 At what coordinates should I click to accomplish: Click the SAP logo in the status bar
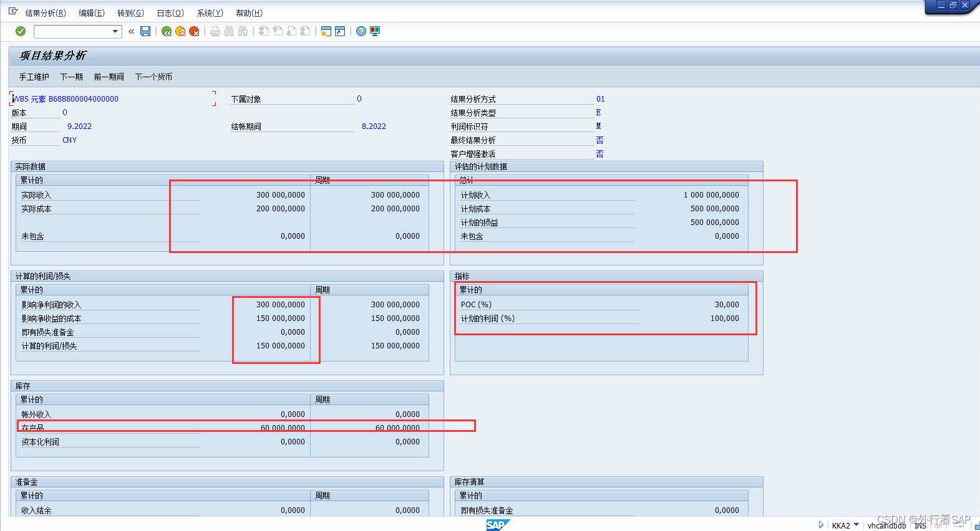497,525
